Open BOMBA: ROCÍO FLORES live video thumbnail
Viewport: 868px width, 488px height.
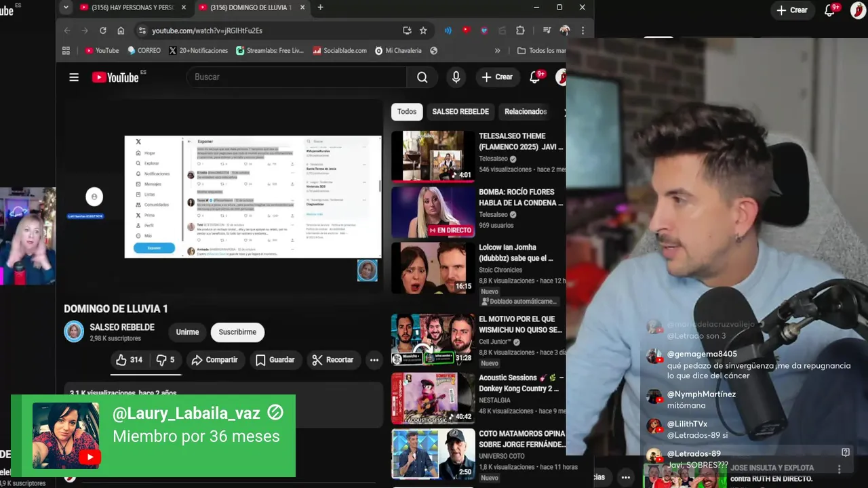(433, 212)
